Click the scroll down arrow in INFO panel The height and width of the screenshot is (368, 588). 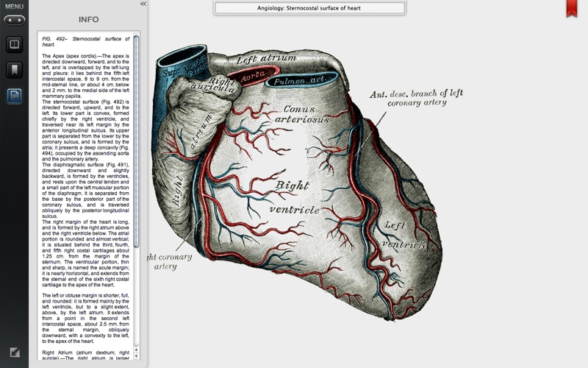click(x=136, y=356)
